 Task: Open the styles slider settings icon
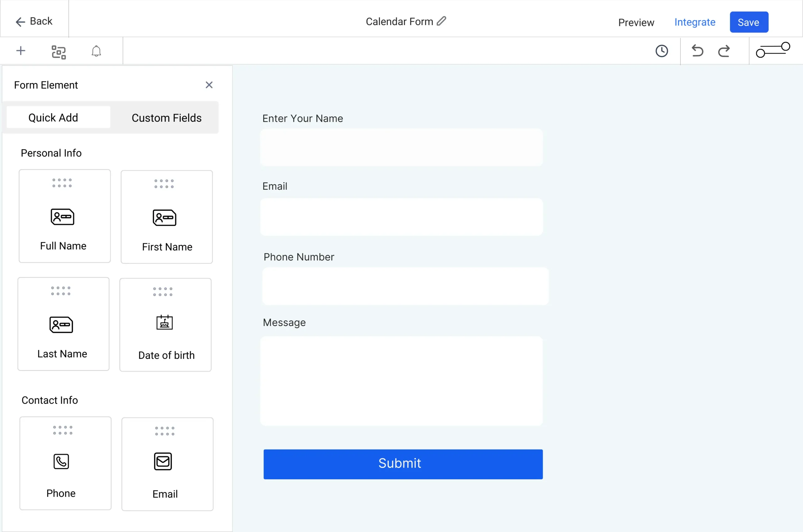point(773,50)
